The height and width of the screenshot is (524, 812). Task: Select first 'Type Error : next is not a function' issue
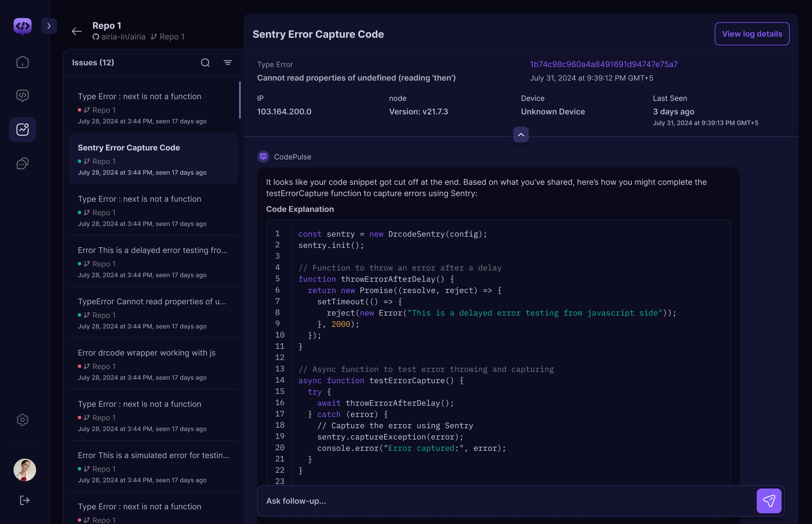tap(153, 108)
